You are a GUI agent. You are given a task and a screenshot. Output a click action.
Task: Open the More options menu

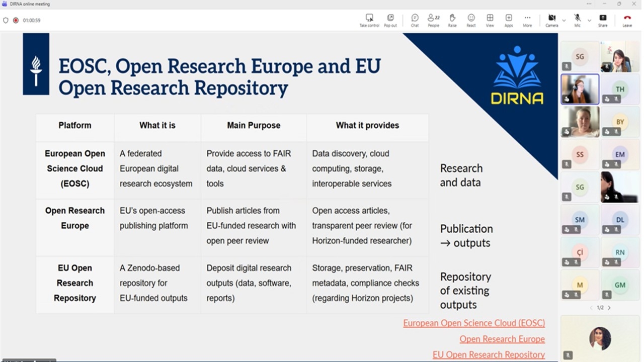[x=527, y=20]
